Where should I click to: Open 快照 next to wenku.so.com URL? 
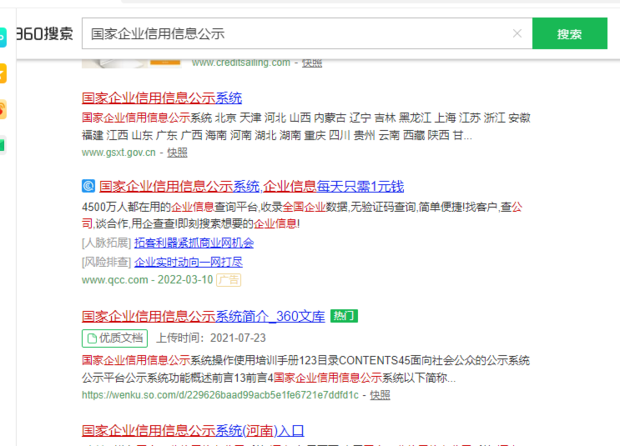[x=380, y=395]
